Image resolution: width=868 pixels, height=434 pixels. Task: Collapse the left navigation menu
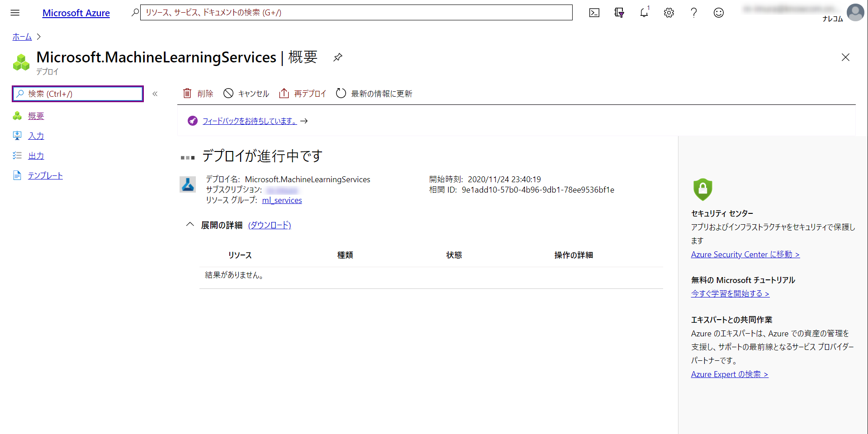click(155, 94)
